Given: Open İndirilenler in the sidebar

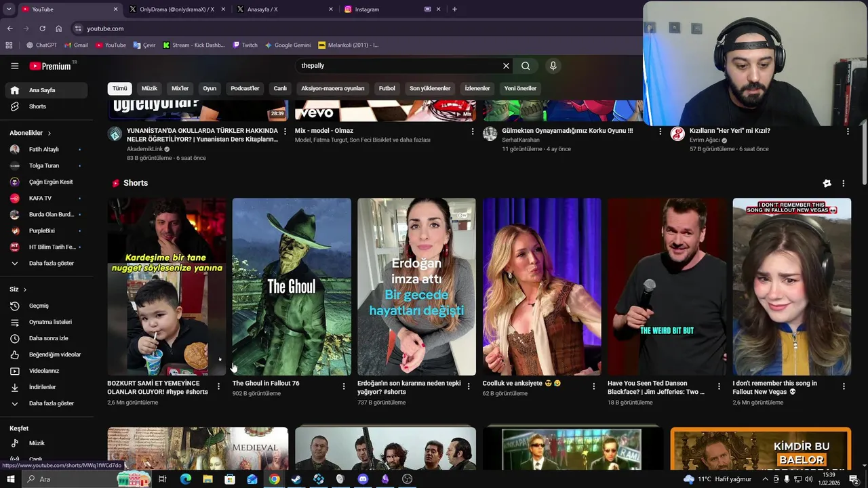Looking at the screenshot, I should click(46, 387).
